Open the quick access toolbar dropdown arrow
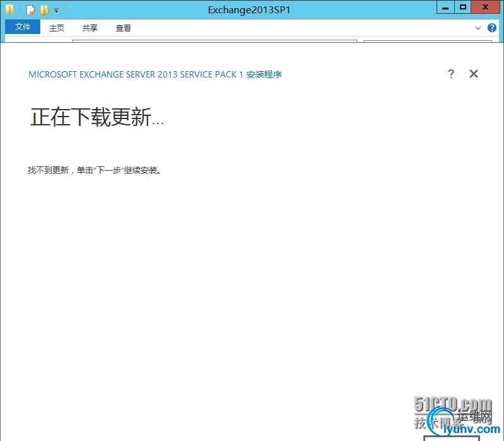This screenshot has width=504, height=441. tap(56, 11)
